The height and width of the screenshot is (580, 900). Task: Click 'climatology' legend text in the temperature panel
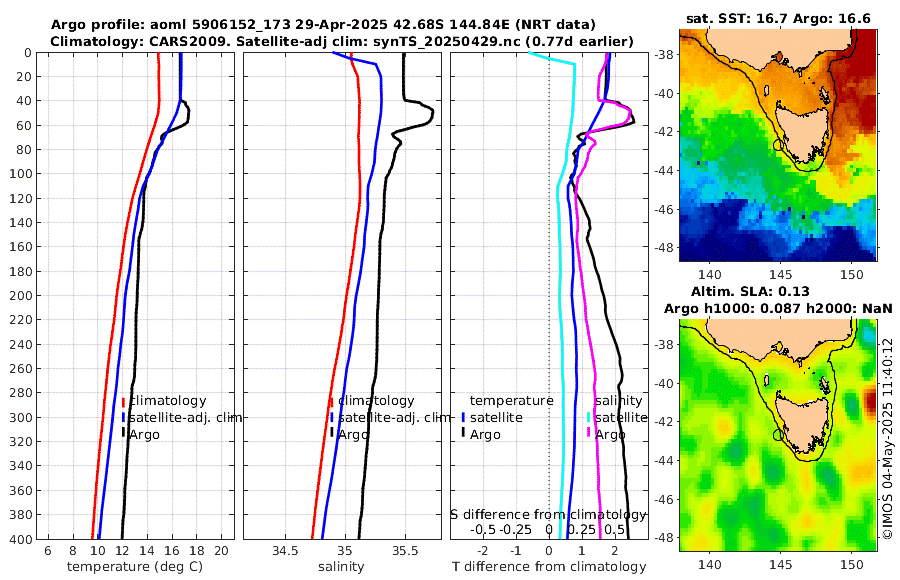(168, 401)
